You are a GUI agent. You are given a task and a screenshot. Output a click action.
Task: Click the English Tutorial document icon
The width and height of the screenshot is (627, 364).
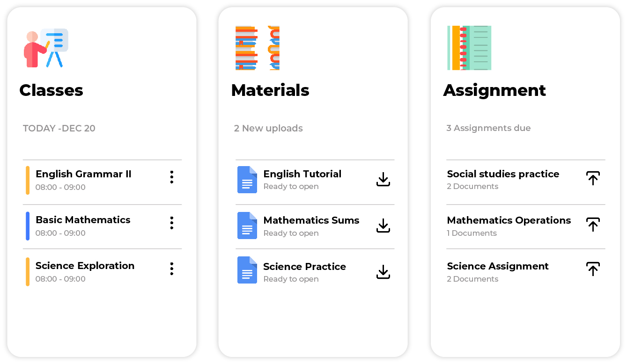247,180
